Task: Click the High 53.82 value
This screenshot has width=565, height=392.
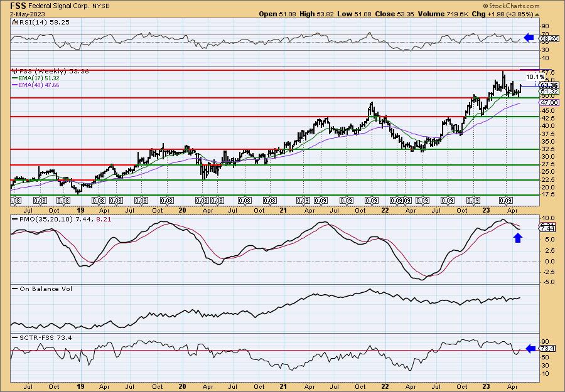Action: point(317,14)
